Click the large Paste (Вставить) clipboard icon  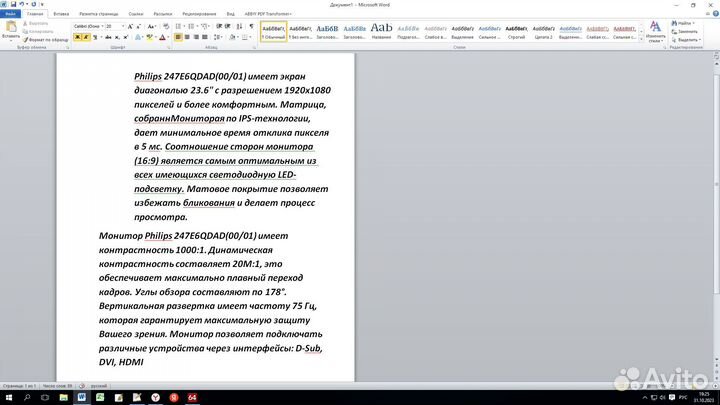tap(11, 27)
